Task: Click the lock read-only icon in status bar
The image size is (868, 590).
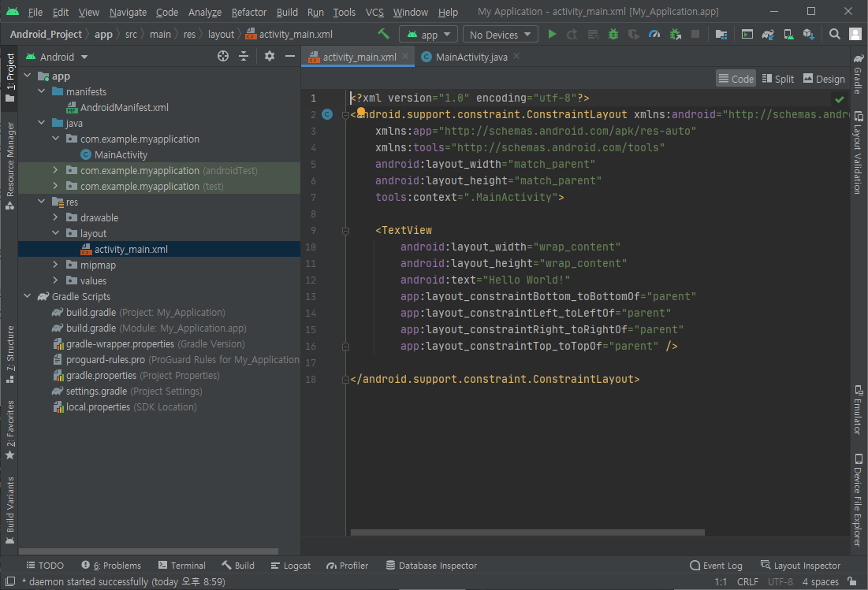Action: (852, 581)
